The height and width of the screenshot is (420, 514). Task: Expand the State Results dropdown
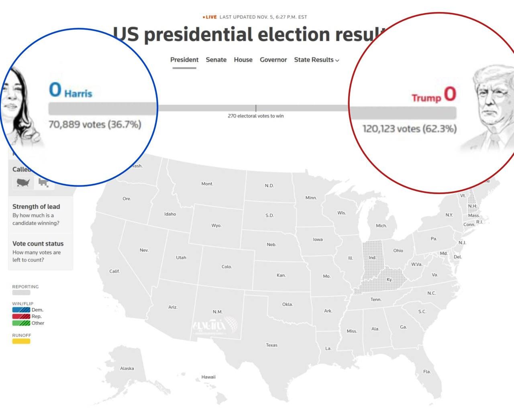tap(316, 60)
